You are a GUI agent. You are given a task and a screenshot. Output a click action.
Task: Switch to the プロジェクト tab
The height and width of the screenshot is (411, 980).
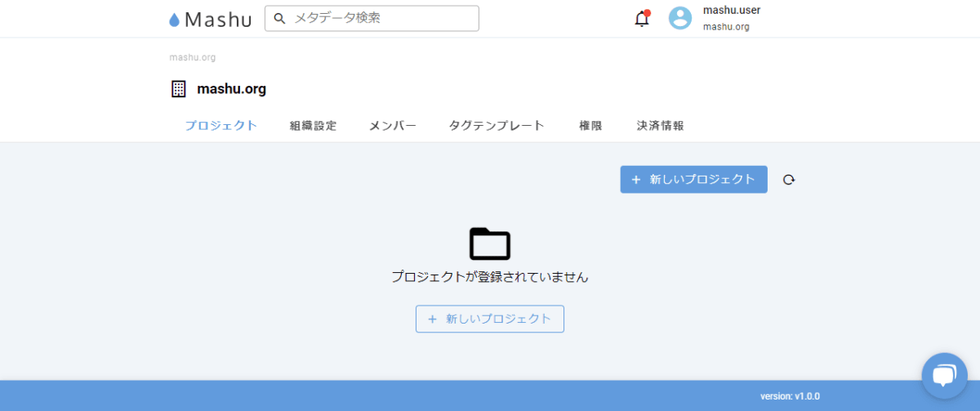(221, 126)
